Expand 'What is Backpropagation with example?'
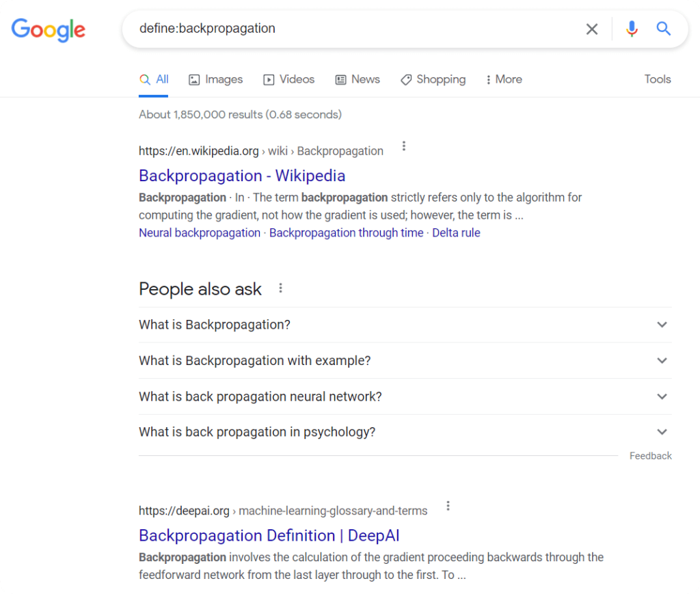This screenshot has width=700, height=594. (x=405, y=361)
